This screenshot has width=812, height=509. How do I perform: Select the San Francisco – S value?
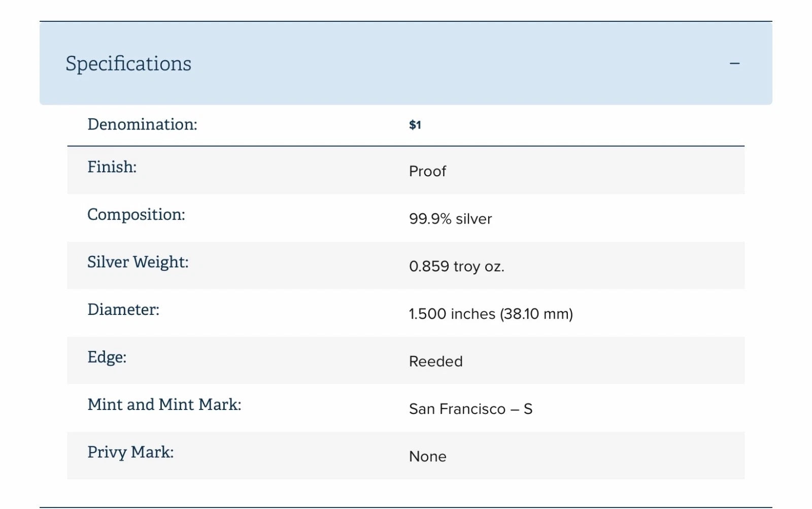pyautogui.click(x=471, y=409)
